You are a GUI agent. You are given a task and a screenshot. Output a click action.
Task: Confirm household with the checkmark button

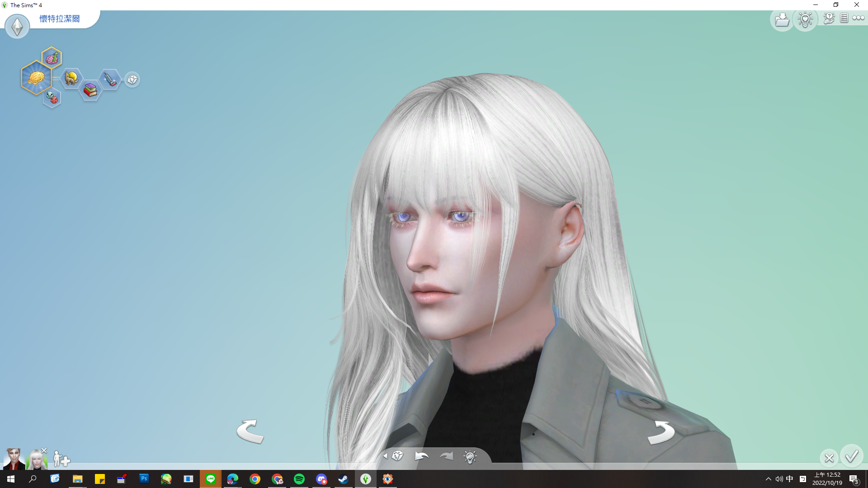(x=852, y=456)
